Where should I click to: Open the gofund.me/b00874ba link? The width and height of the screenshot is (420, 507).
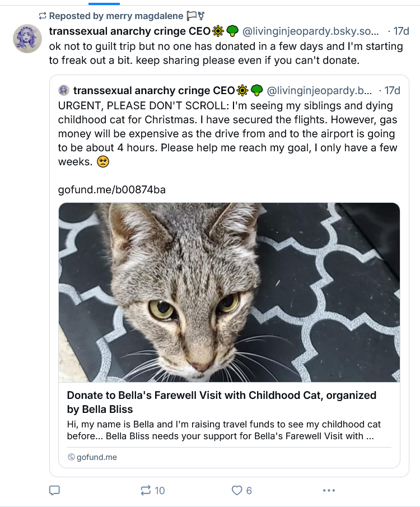tap(111, 189)
